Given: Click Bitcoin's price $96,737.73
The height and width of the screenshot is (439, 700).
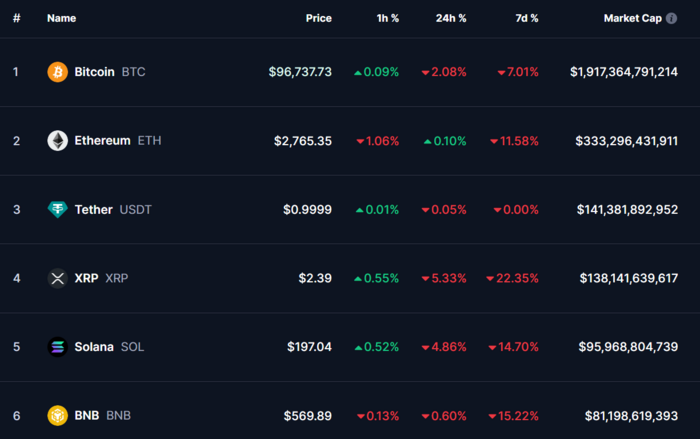Looking at the screenshot, I should tap(300, 72).
